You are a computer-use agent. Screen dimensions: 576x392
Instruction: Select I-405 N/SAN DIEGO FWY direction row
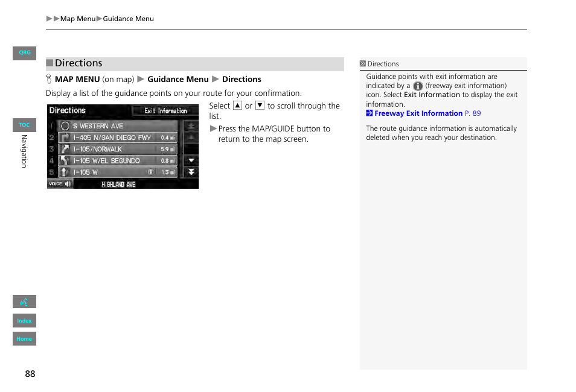coord(118,138)
